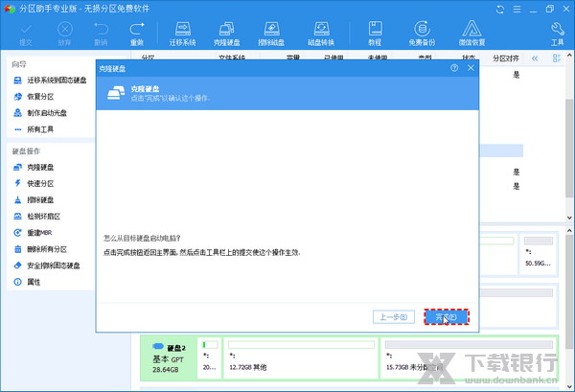The height and width of the screenshot is (392, 575).
Task: Click the help icon in 克隆硬盘 dialog
Action: coord(454,68)
